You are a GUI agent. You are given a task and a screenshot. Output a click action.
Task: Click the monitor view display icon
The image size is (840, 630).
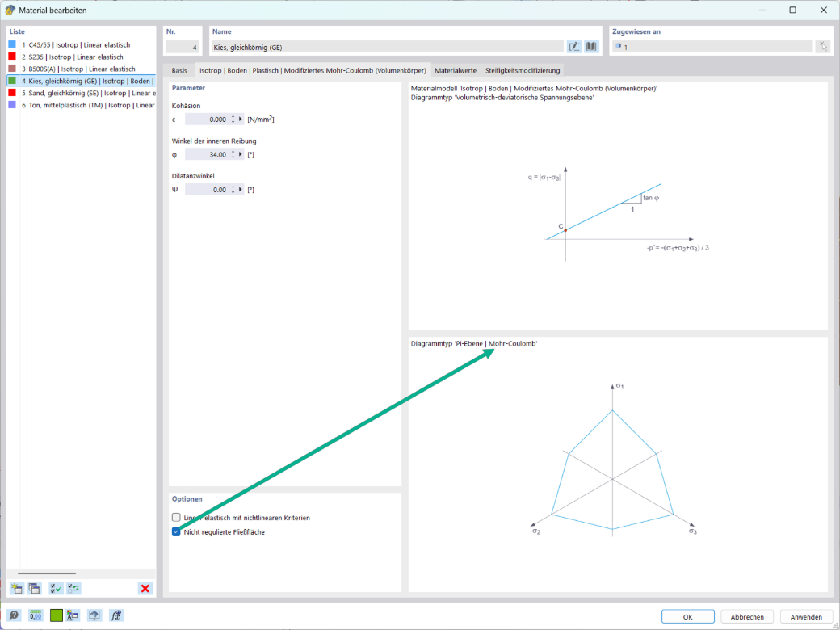[x=94, y=615]
